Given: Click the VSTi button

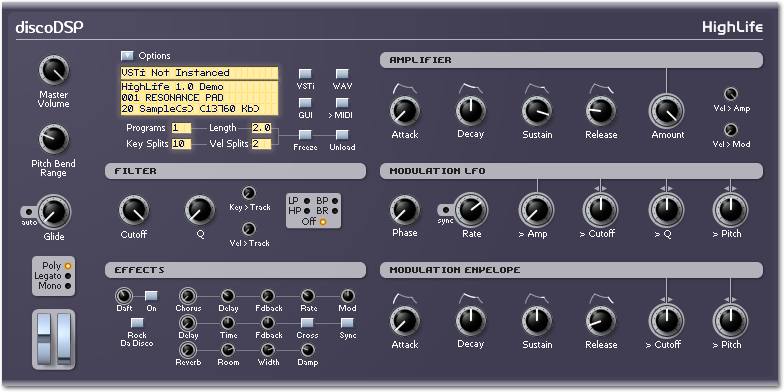Looking at the screenshot, I should (305, 74).
